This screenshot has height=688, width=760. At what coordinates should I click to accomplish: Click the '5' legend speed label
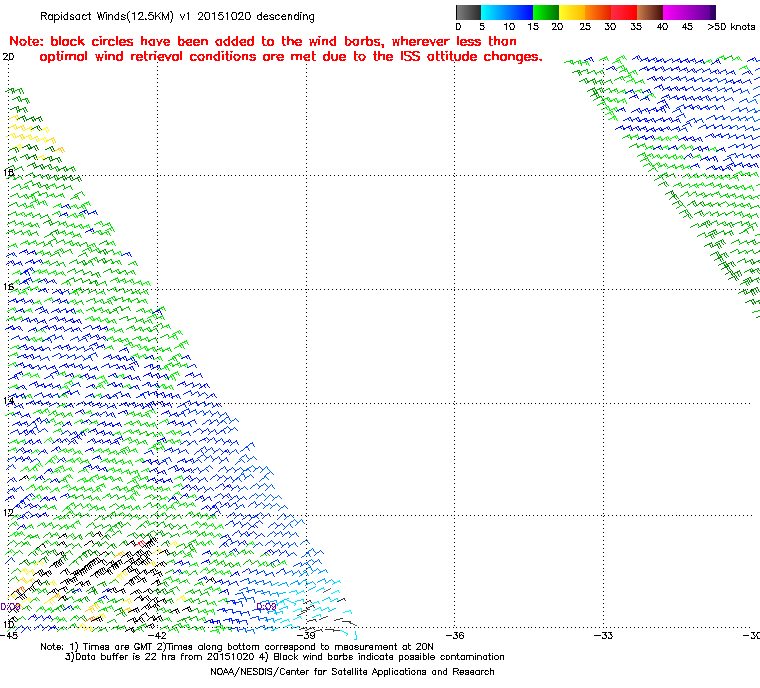482,27
